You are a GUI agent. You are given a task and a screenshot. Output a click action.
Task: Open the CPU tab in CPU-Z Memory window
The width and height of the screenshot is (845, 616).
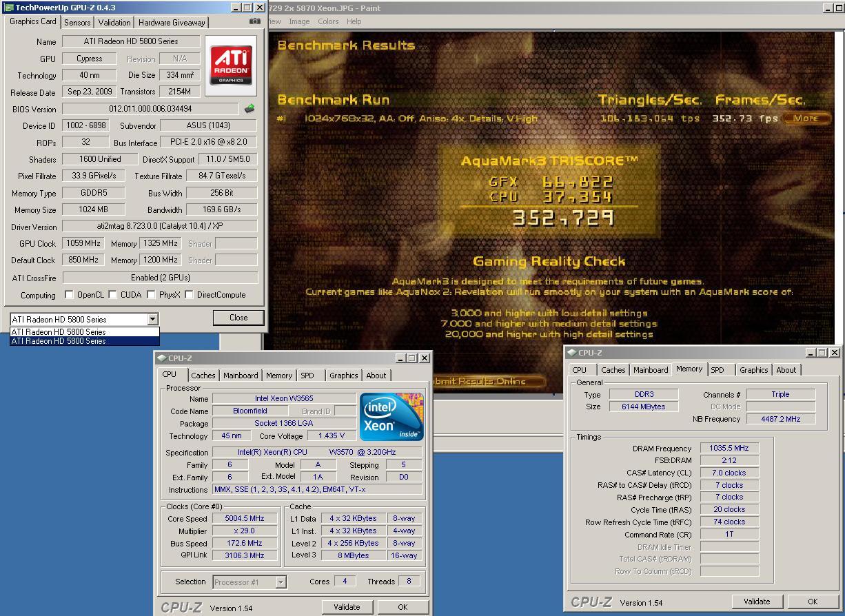580,370
